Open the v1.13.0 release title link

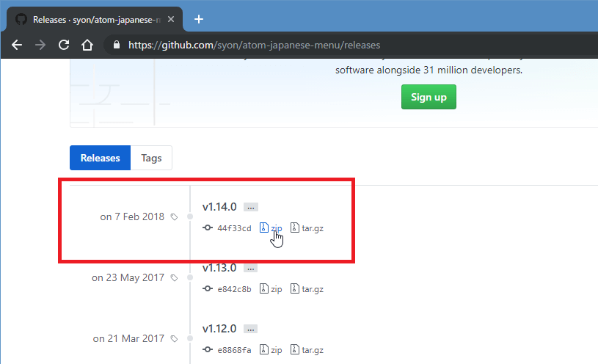click(219, 268)
